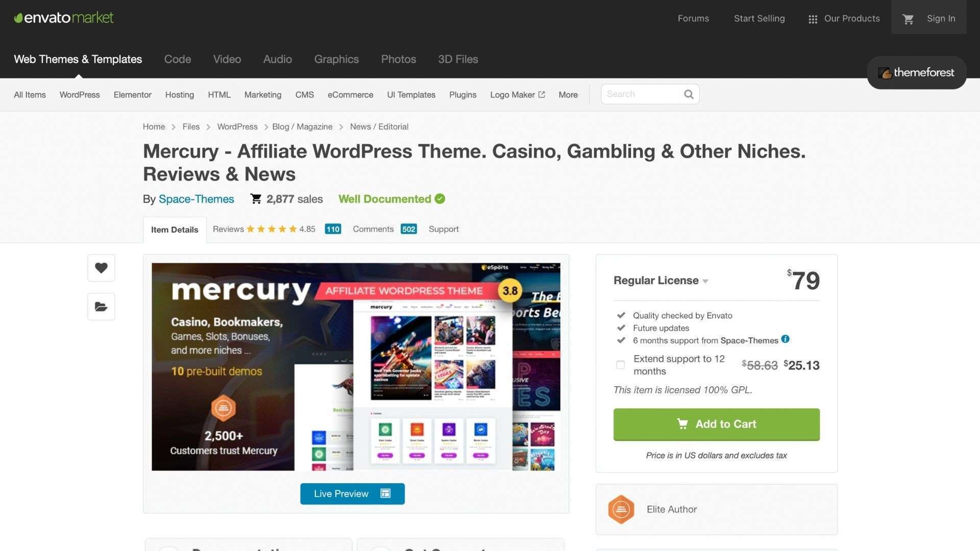Open the shopping cart icon in header
This screenshot has width=980, height=551.
pyautogui.click(x=908, y=19)
